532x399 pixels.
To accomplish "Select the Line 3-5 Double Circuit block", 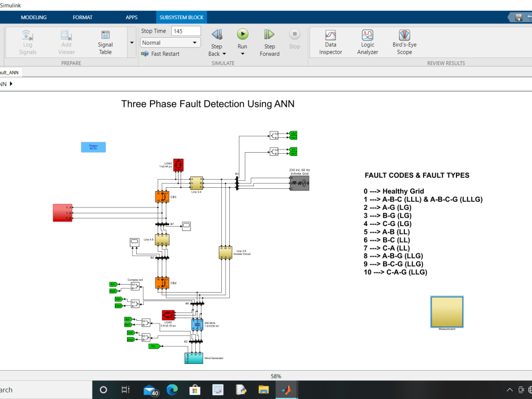I will [225, 253].
